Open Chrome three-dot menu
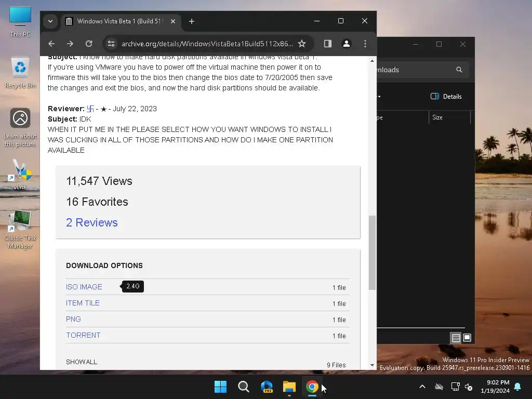 click(365, 44)
